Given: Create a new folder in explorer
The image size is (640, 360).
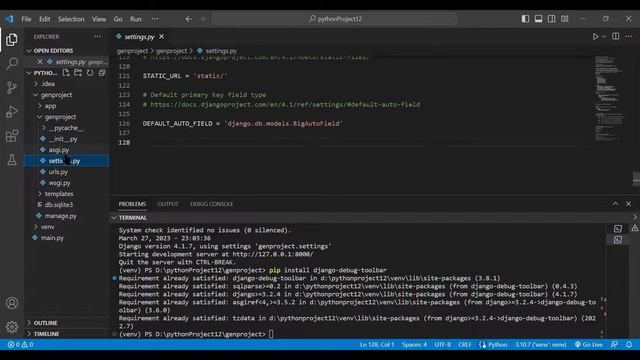Looking at the screenshot, I should point(78,73).
